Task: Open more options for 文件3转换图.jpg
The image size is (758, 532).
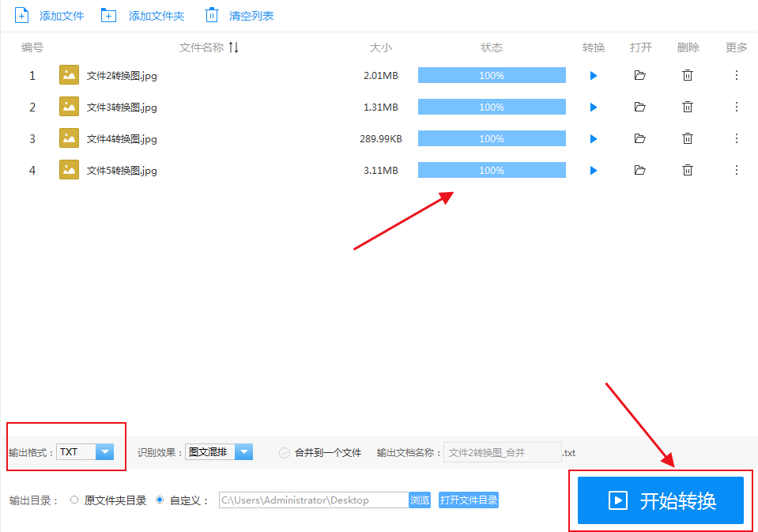Action: pos(736,107)
